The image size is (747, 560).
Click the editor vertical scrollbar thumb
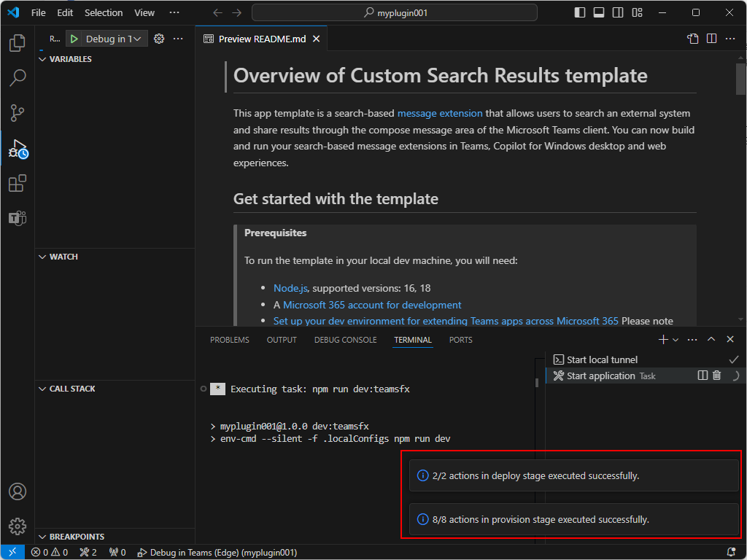740,79
